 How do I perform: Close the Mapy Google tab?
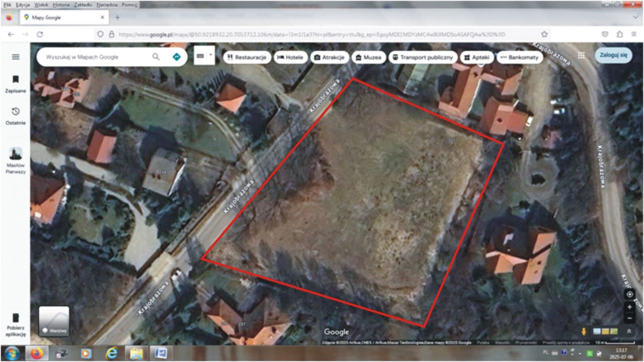click(103, 18)
